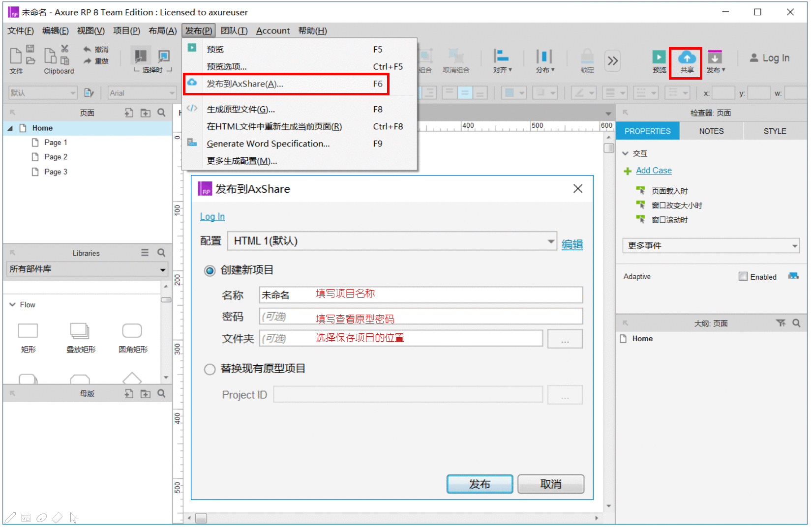812x528 pixels.
Task: Switch to the NOTES tab
Action: click(x=711, y=131)
